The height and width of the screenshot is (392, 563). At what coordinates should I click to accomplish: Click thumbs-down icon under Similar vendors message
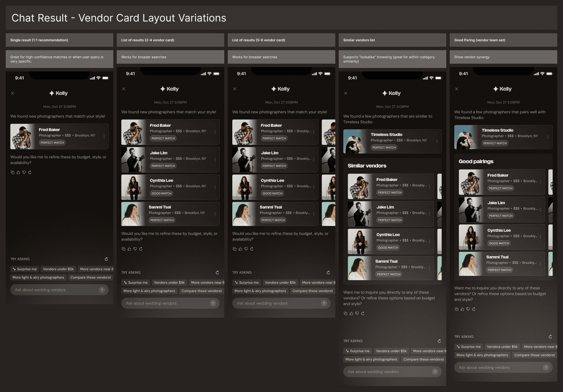(x=357, y=313)
